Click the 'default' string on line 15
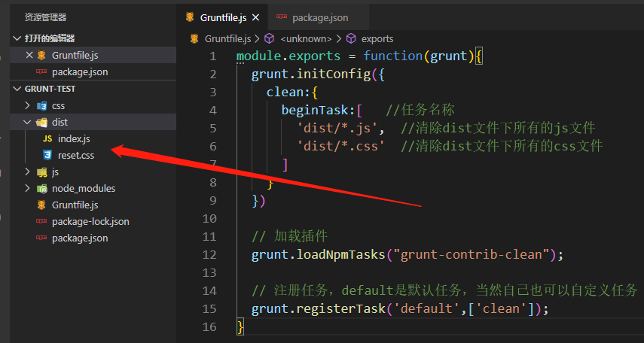 pyautogui.click(x=426, y=308)
